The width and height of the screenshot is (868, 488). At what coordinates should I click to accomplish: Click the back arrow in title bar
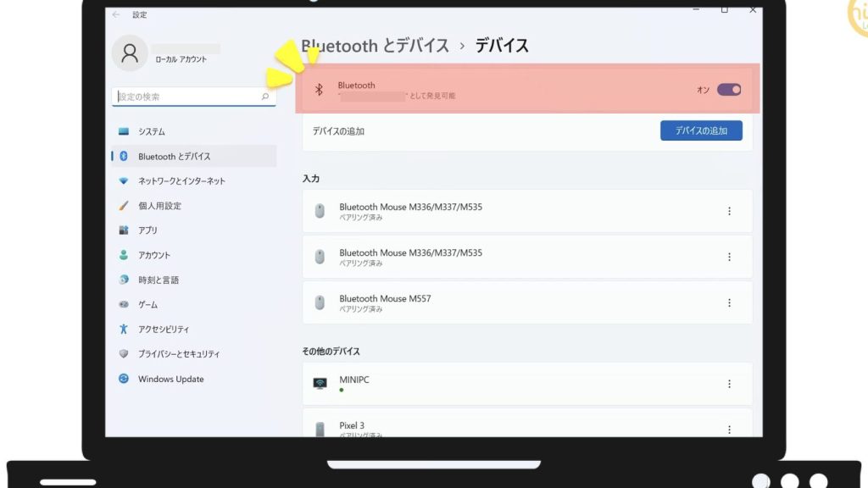coord(115,14)
